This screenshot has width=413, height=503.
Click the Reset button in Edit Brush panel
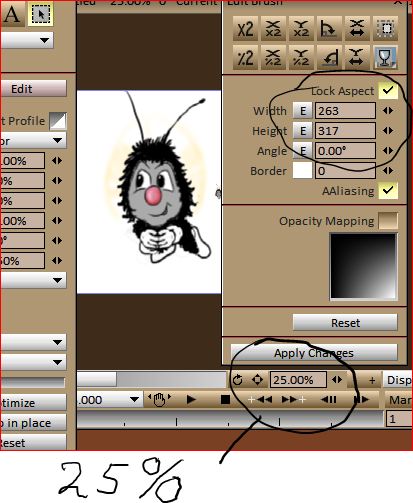[345, 323]
